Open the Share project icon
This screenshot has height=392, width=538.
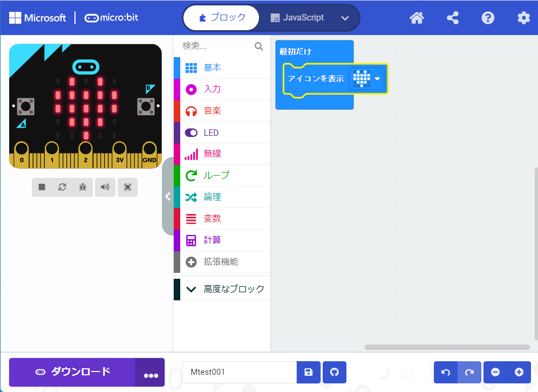pos(453,18)
